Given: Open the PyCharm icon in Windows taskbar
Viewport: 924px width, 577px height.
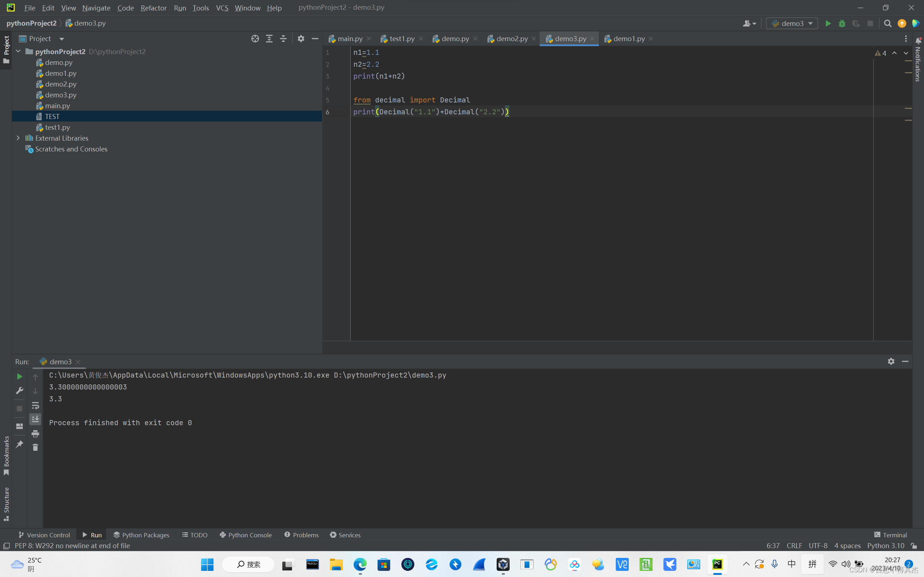Looking at the screenshot, I should [717, 564].
